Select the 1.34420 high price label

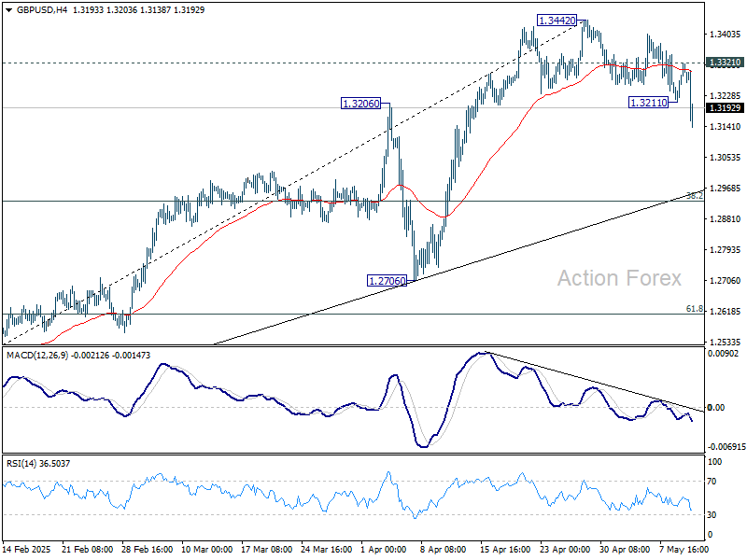click(x=557, y=21)
